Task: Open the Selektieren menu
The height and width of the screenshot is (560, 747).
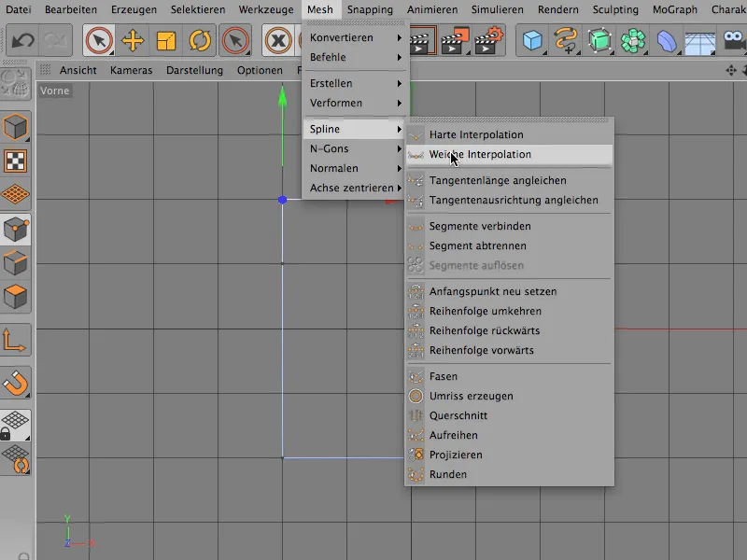Action: click(x=198, y=9)
